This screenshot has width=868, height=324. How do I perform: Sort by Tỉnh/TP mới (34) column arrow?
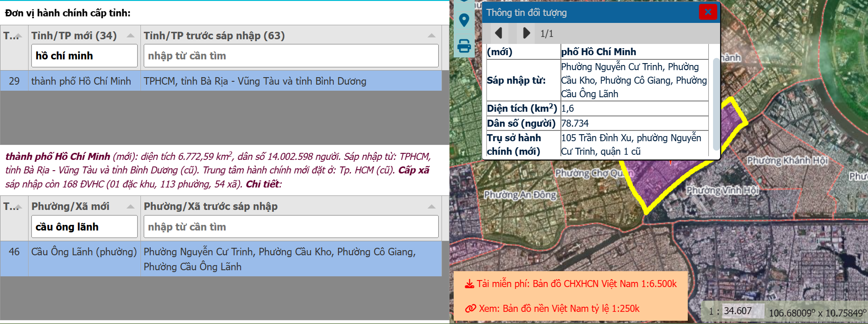coord(131,36)
